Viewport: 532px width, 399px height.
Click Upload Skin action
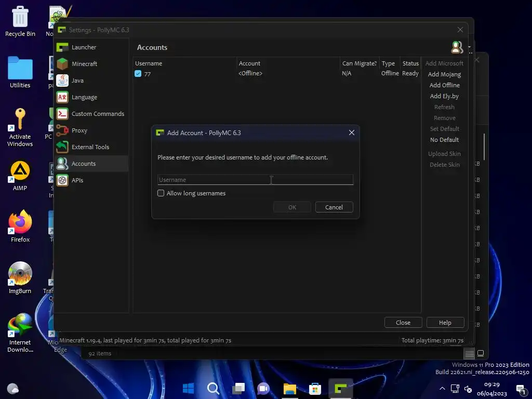pyautogui.click(x=444, y=154)
